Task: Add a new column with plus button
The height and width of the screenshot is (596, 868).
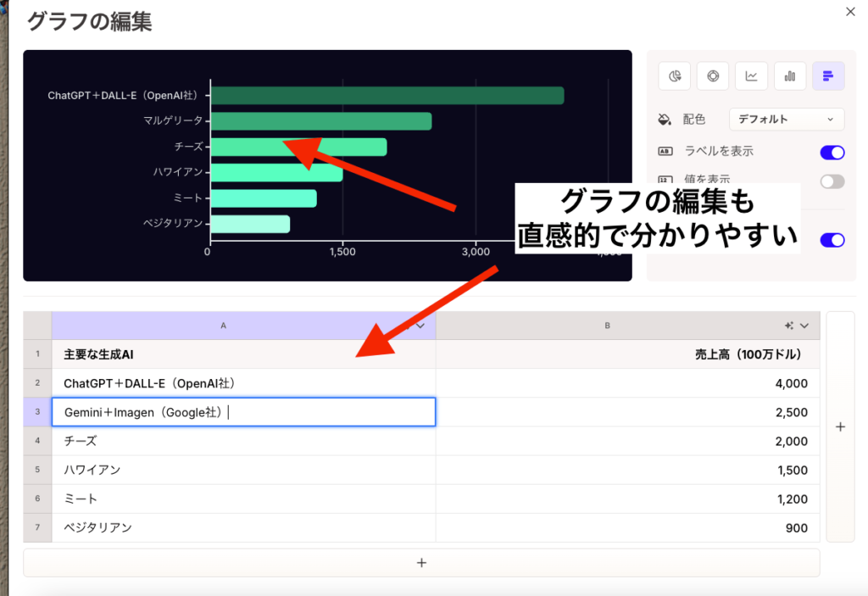Action: click(x=840, y=426)
